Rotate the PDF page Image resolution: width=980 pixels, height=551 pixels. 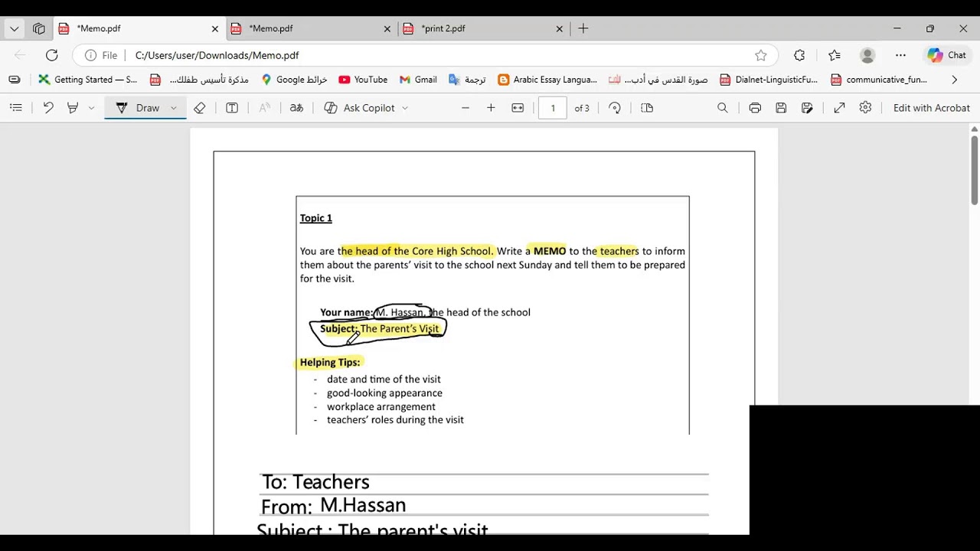(615, 108)
